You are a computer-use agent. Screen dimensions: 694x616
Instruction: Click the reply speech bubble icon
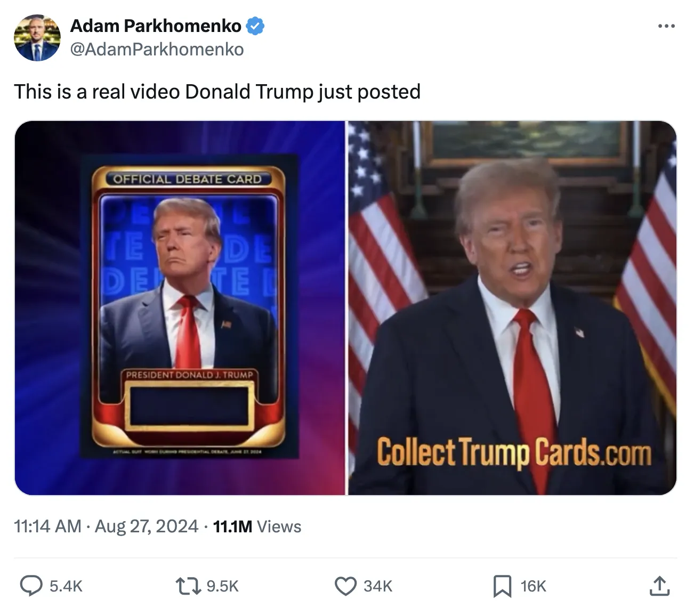pyautogui.click(x=31, y=586)
